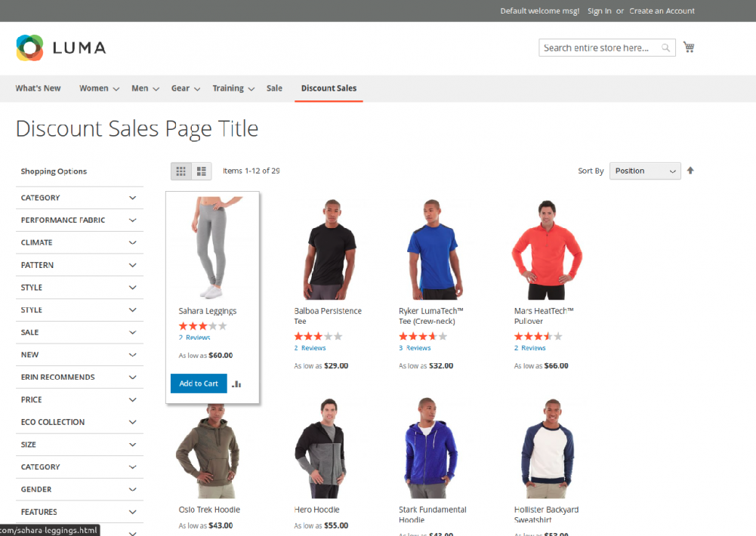756x536 pixels.
Task: Add Sahara Leggings to cart
Action: click(x=198, y=384)
